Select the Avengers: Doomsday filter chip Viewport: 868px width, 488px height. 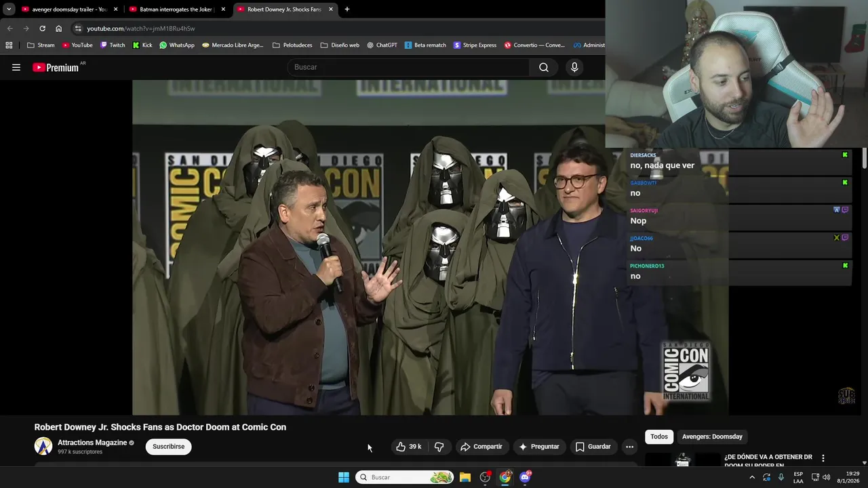point(712,436)
